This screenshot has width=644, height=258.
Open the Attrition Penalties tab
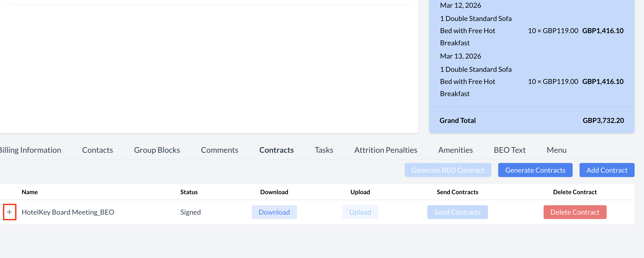tap(386, 150)
